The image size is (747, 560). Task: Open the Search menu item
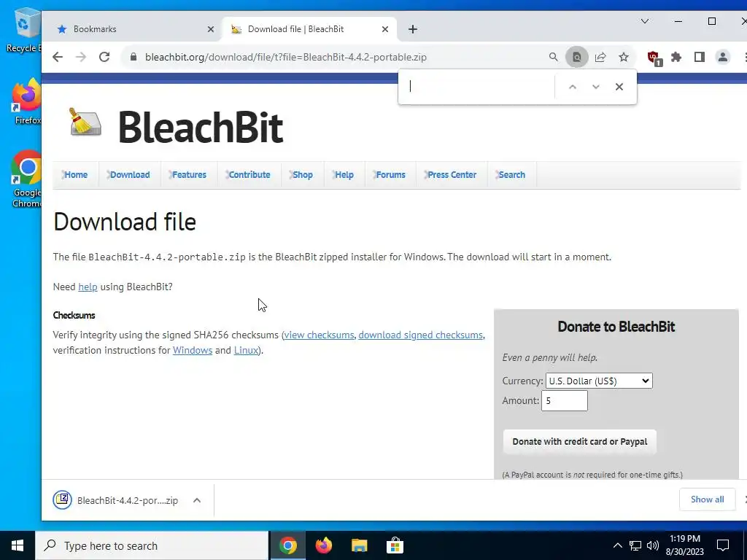click(511, 175)
